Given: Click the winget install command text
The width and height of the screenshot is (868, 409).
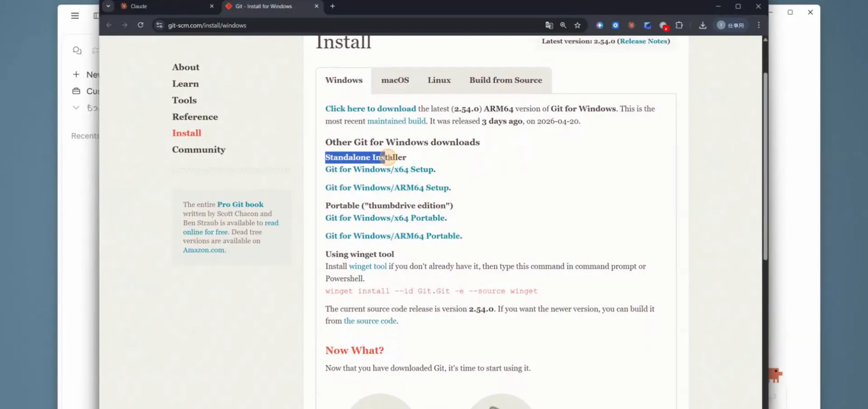Looking at the screenshot, I should (x=431, y=291).
